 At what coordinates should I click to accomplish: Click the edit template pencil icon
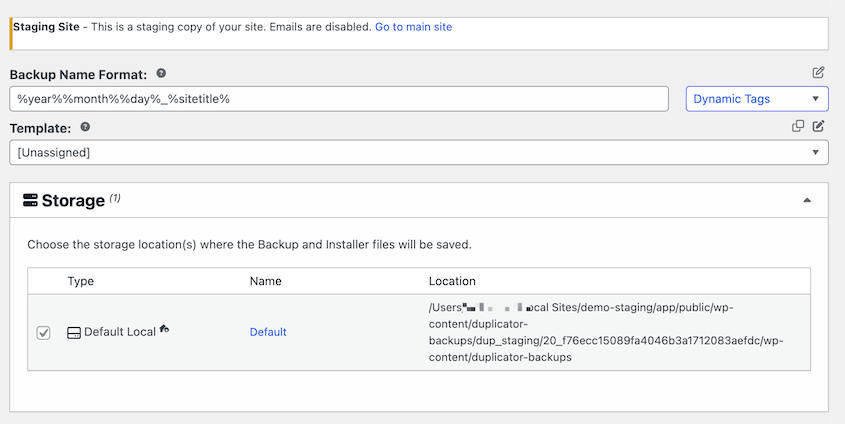(x=819, y=126)
